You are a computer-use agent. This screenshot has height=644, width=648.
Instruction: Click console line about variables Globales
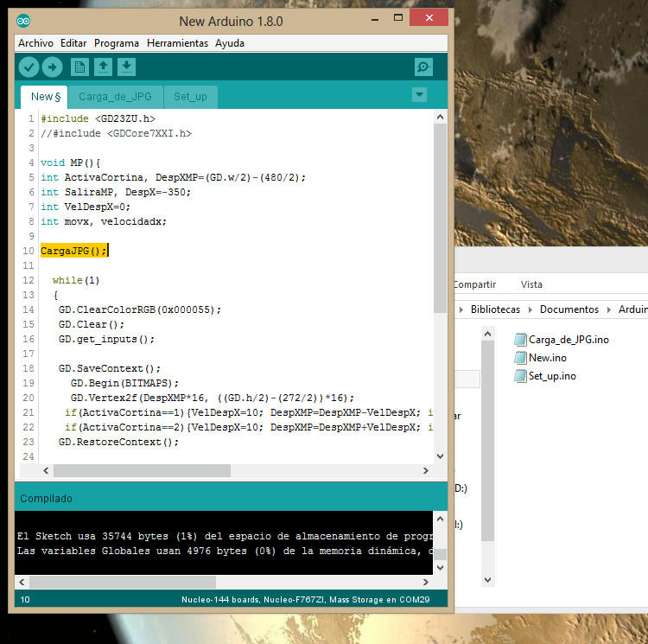[x=225, y=551]
